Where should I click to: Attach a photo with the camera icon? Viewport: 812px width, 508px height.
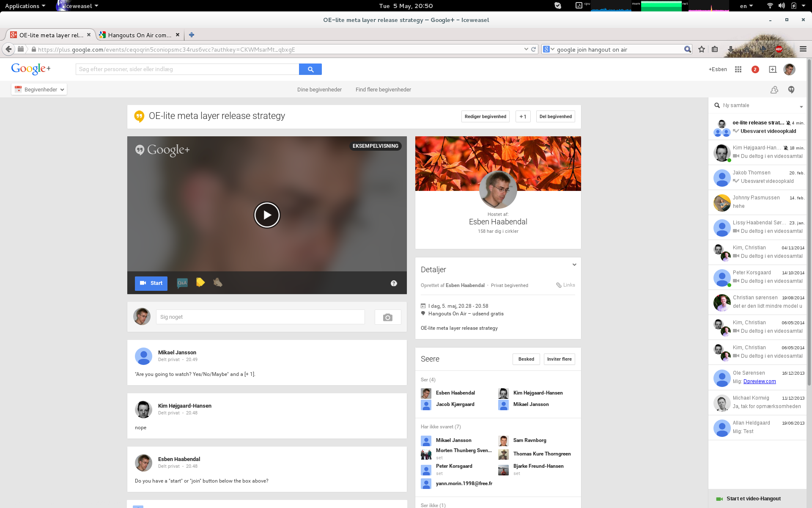pos(388,317)
